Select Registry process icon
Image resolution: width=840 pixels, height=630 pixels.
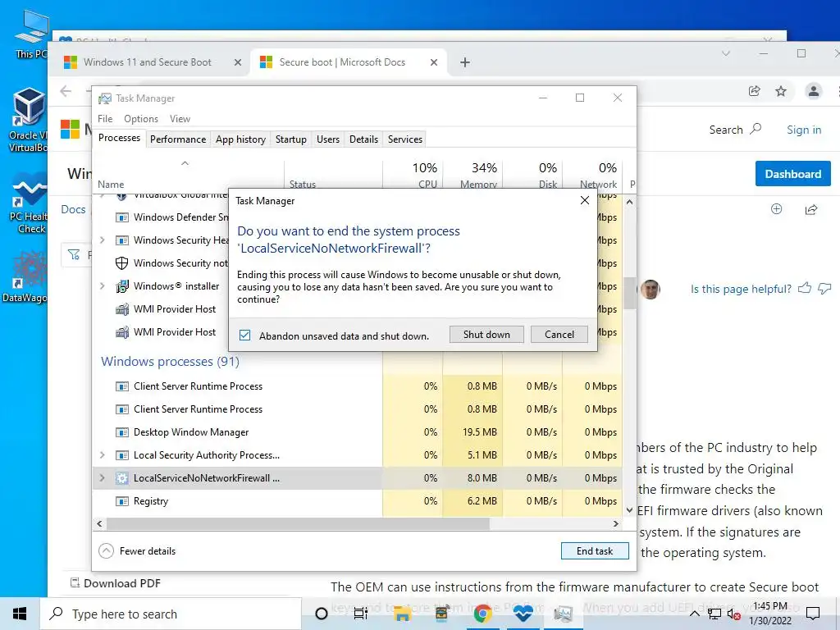click(122, 501)
